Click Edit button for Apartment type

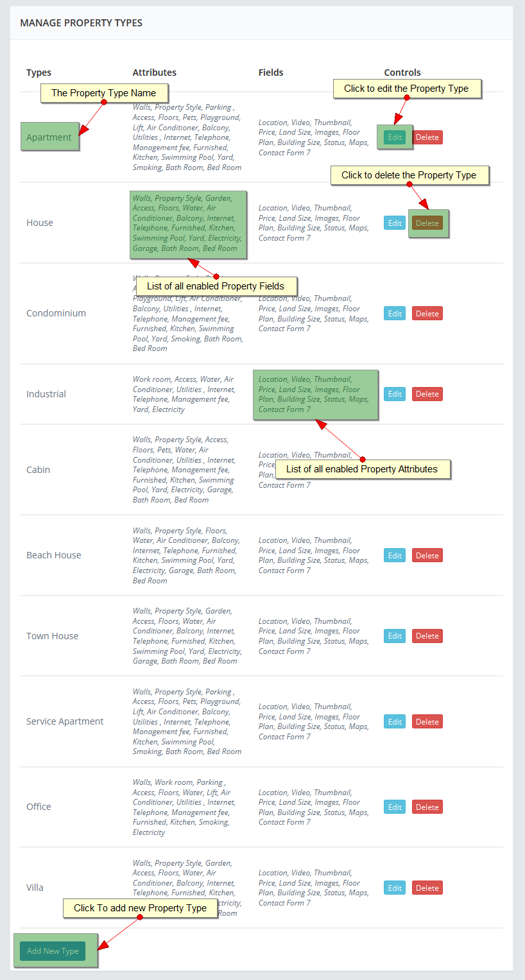[x=395, y=137]
